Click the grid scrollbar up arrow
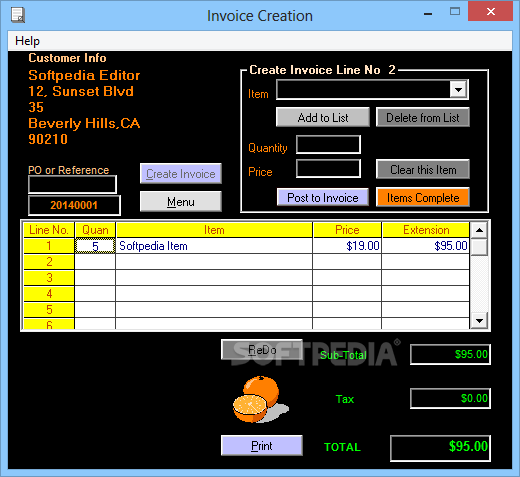Screen dimensions: 520x477 click(x=479, y=230)
